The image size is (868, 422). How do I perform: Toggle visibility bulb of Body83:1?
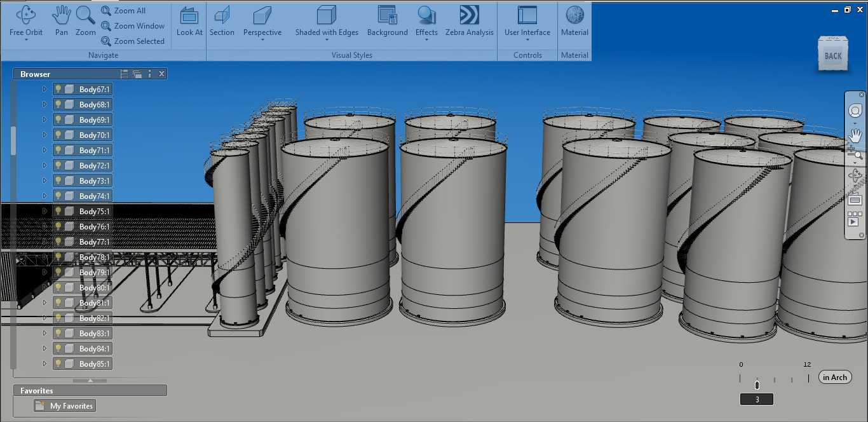coord(58,333)
